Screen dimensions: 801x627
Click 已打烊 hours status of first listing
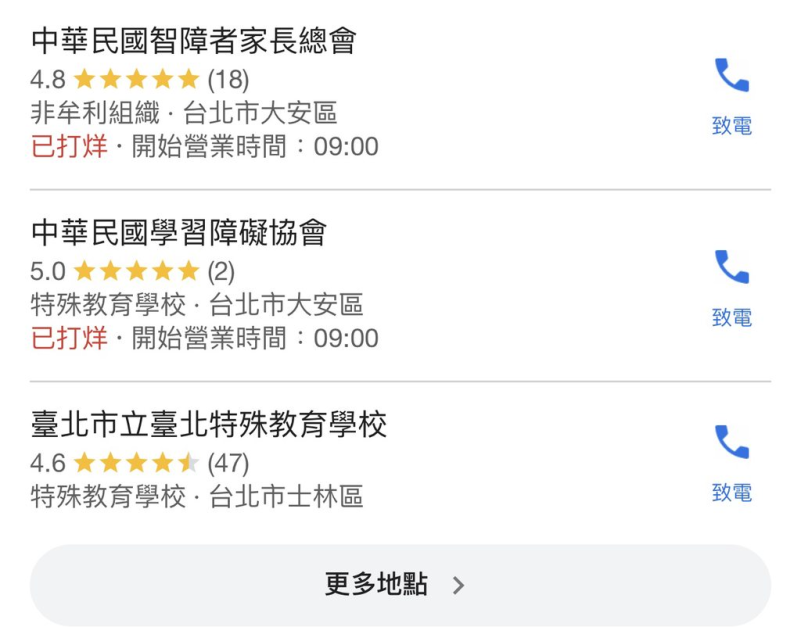coord(69,147)
